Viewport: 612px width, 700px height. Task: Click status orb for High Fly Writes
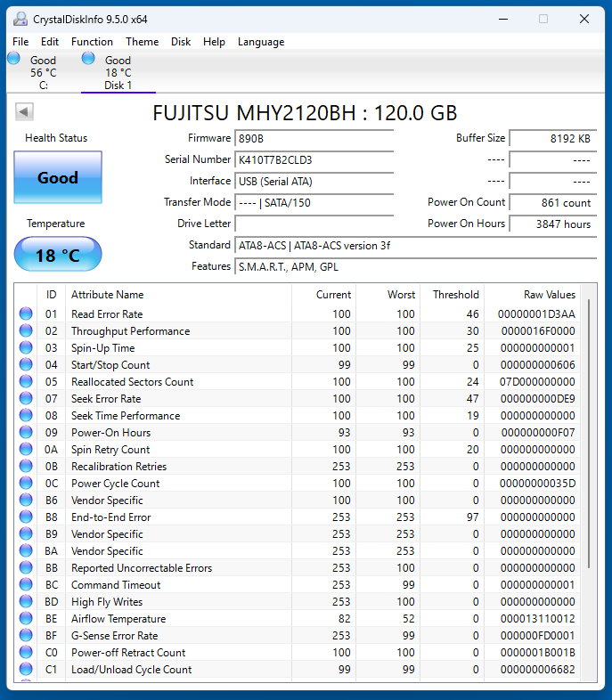[x=26, y=601]
